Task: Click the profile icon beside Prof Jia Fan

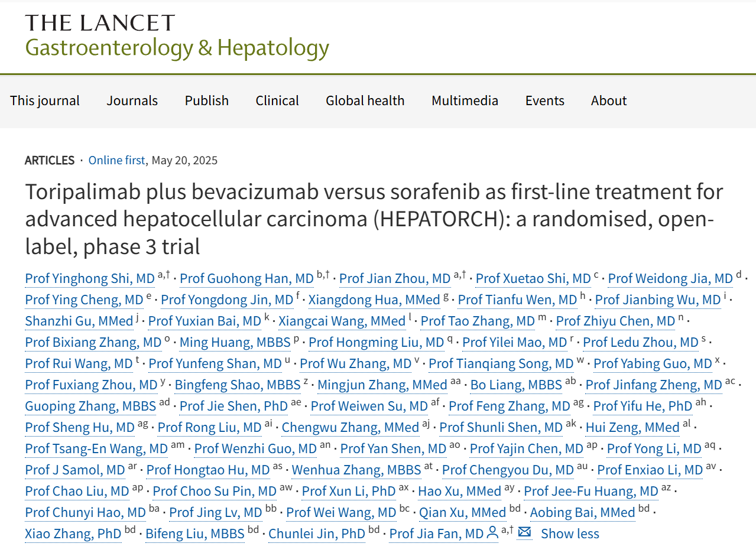Action: click(x=492, y=534)
